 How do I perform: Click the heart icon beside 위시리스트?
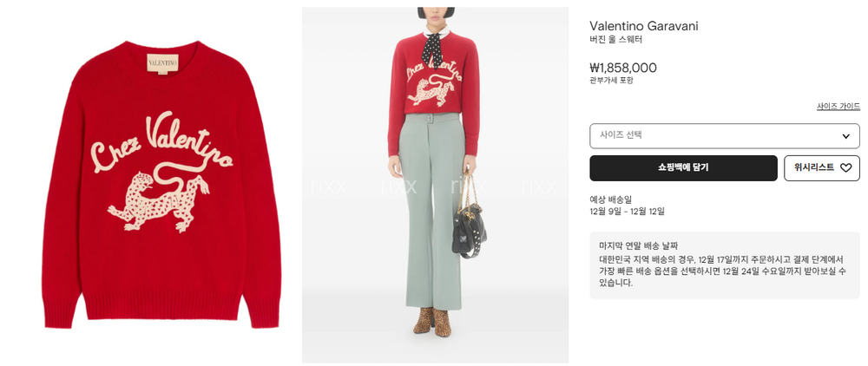point(845,168)
